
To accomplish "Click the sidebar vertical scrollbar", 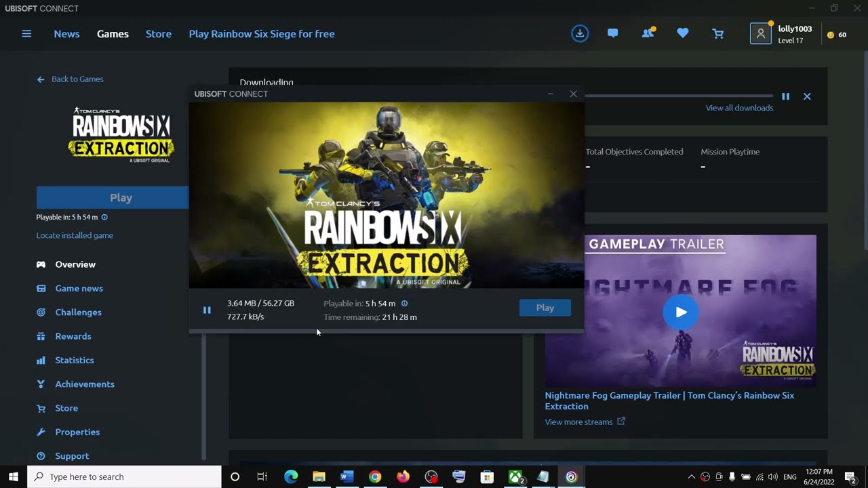I will click(203, 396).
